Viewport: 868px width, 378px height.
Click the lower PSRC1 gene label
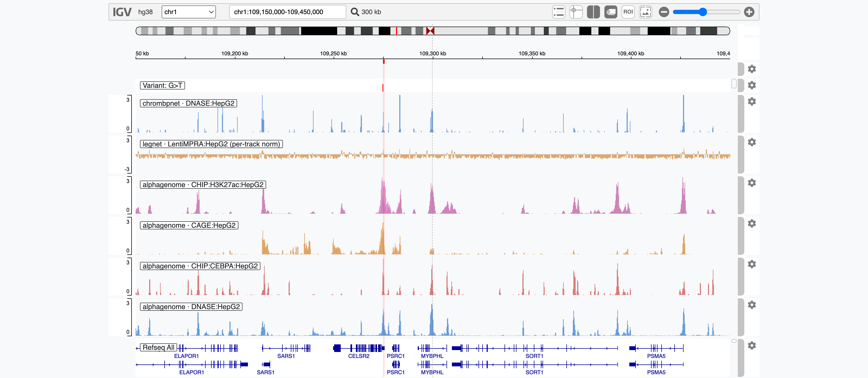tap(395, 372)
